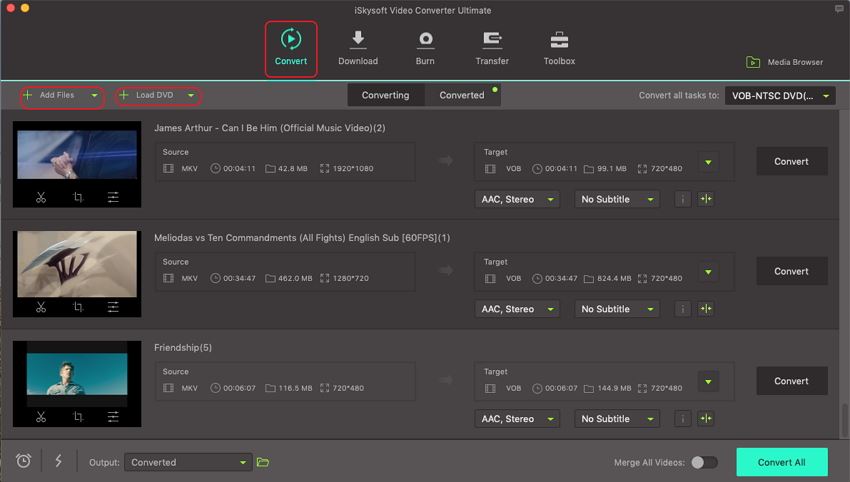850x482 pixels.
Task: Open the output folder icon
Action: pos(263,462)
